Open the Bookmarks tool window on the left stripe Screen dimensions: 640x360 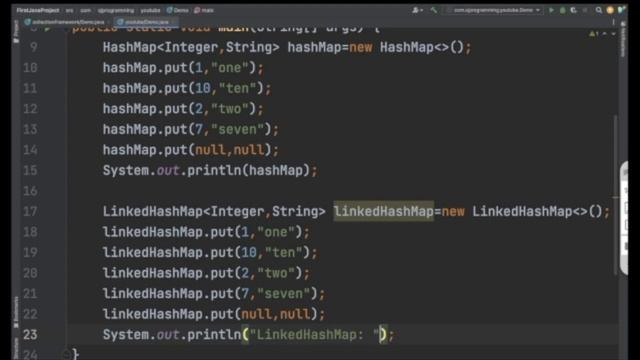[x=16, y=312]
